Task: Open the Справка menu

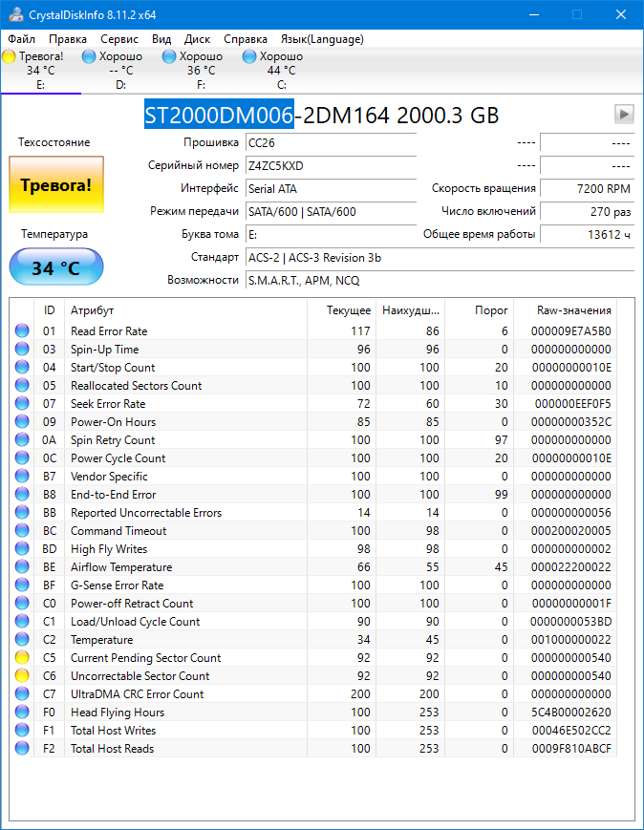Action: click(246, 39)
